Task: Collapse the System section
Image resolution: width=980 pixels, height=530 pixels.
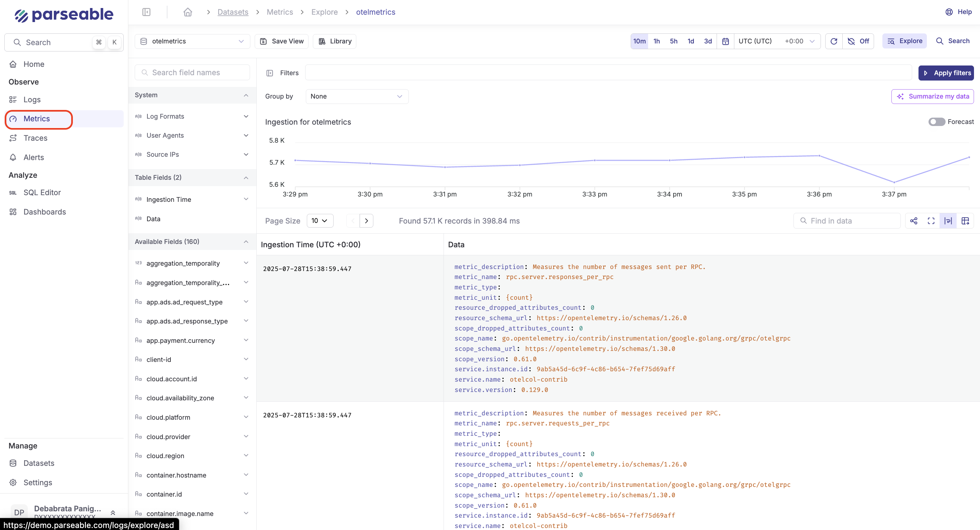Action: tap(246, 95)
